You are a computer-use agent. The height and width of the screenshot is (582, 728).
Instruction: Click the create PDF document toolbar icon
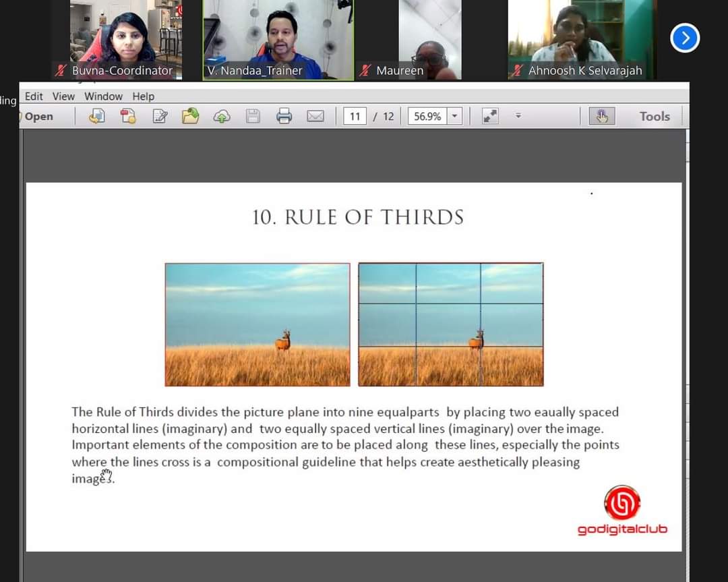click(x=96, y=116)
